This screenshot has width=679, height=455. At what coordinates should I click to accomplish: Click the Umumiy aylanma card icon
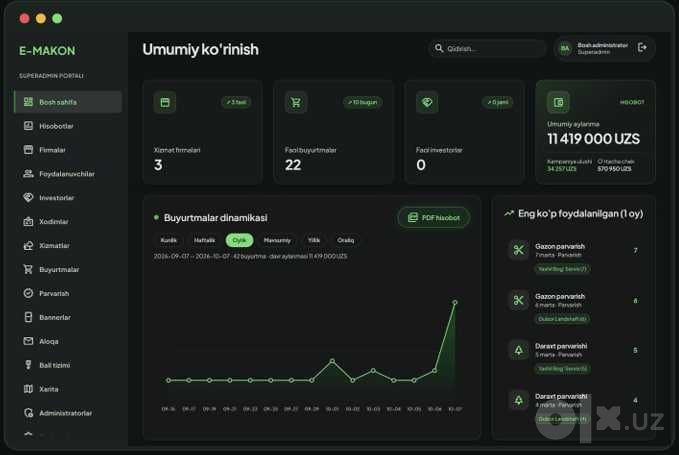click(558, 103)
